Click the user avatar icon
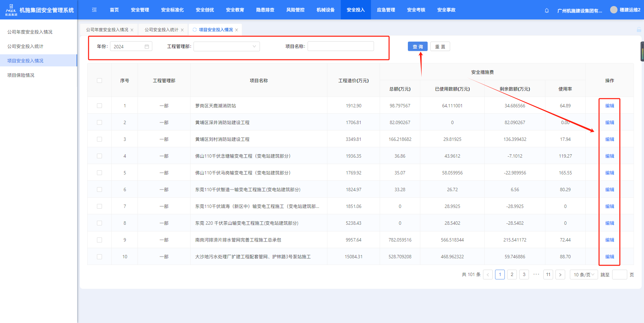Image resolution: width=644 pixels, height=323 pixels. (x=613, y=10)
